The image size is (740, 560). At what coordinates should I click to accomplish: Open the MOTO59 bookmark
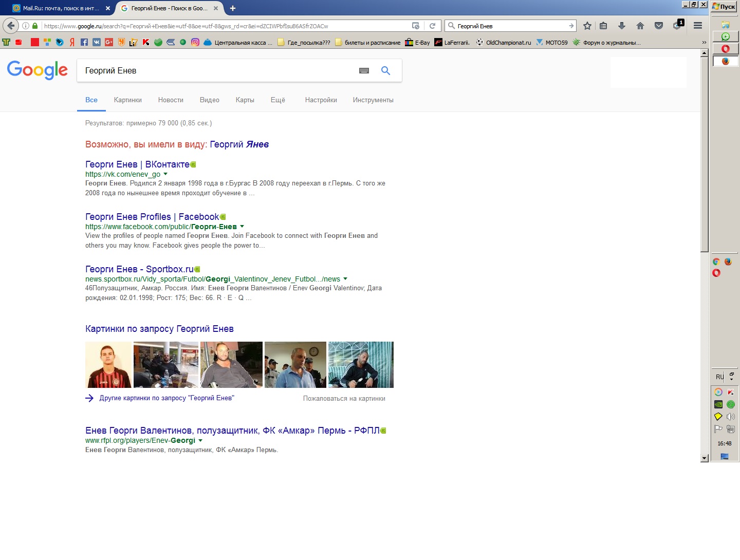tap(552, 42)
